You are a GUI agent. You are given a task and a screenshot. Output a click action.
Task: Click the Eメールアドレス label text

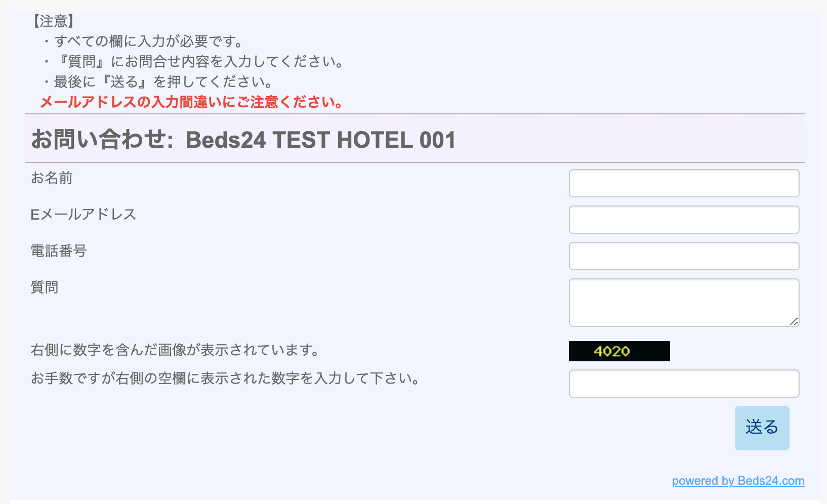tap(84, 215)
